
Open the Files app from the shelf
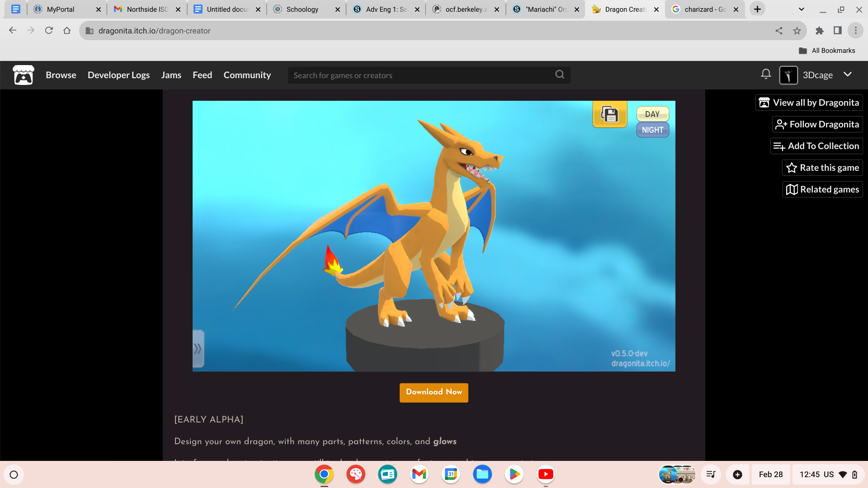[482, 474]
